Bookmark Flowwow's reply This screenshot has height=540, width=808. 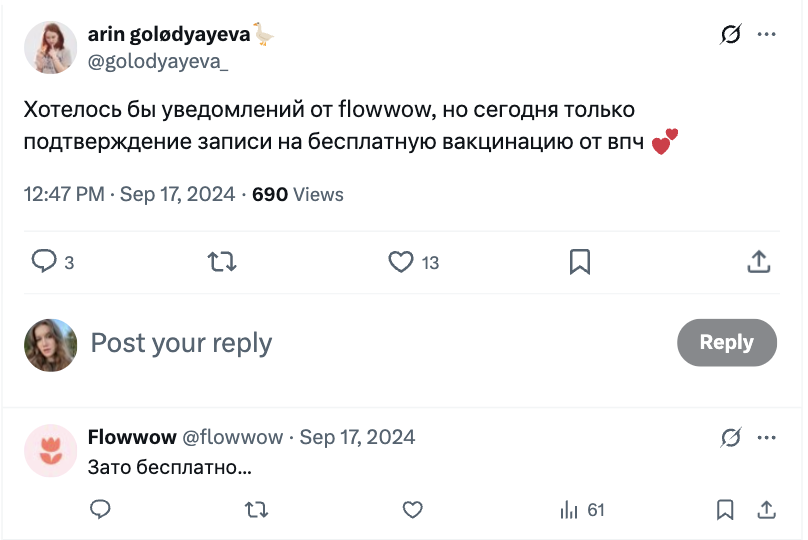click(x=726, y=510)
